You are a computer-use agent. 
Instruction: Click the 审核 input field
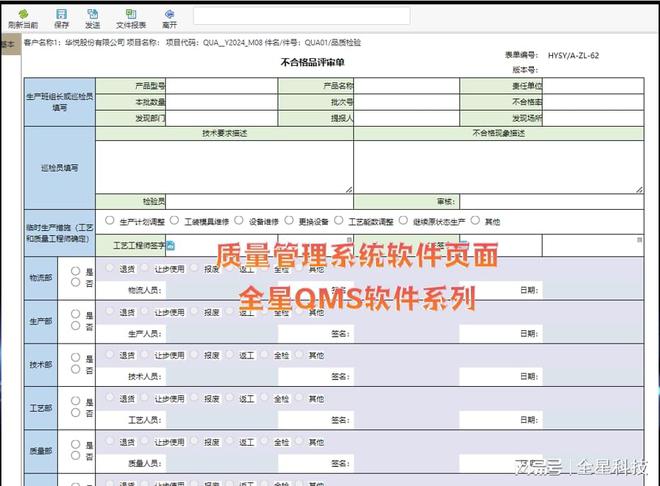(551, 202)
